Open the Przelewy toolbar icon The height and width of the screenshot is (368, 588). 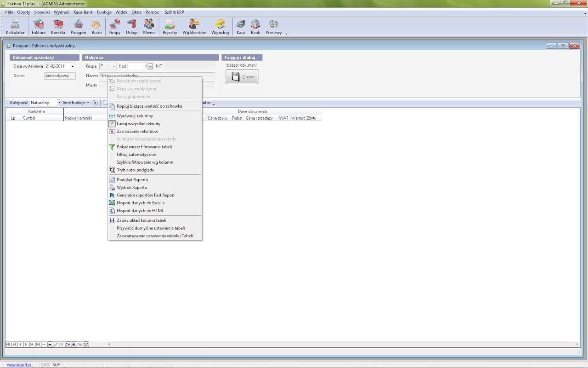coord(274,27)
